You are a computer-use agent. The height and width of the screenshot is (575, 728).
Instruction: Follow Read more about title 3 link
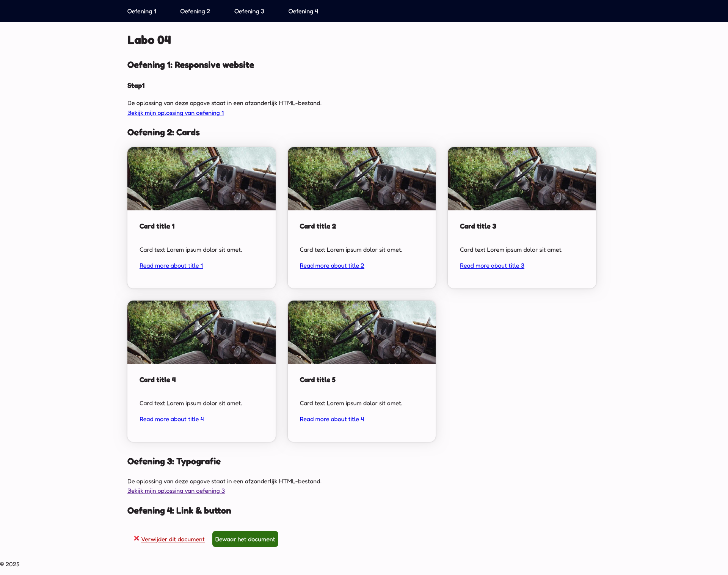(492, 266)
